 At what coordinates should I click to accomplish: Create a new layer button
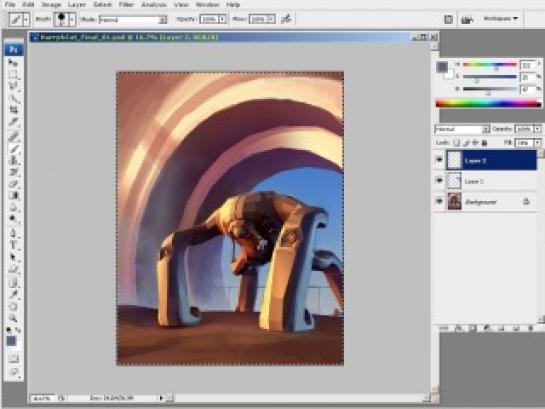tap(516, 328)
